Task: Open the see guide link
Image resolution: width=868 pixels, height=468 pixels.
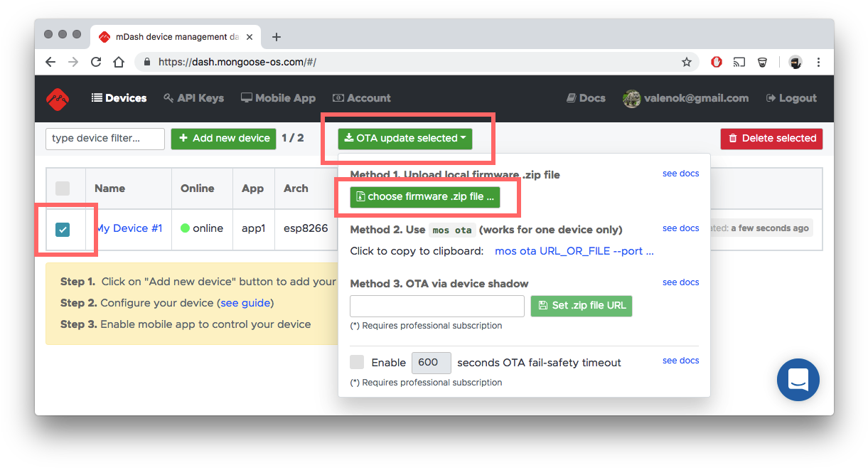Action: [245, 303]
